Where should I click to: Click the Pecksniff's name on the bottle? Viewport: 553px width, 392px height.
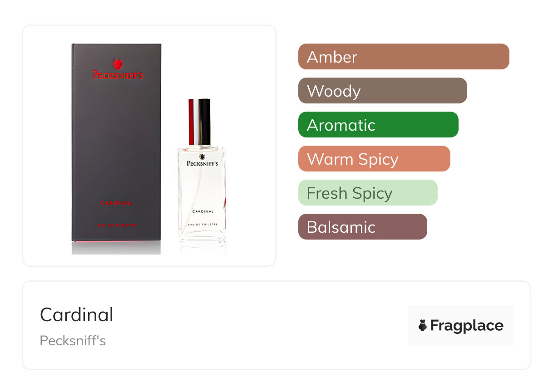click(x=202, y=163)
